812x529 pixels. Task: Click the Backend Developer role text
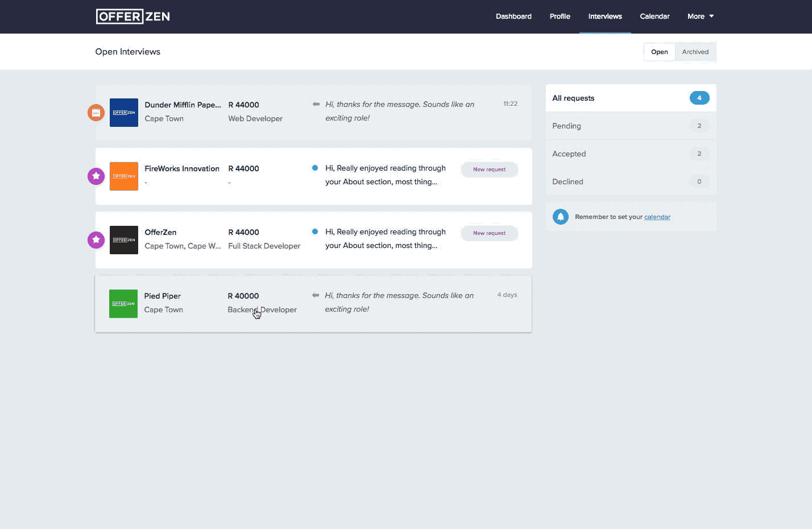[262, 309]
